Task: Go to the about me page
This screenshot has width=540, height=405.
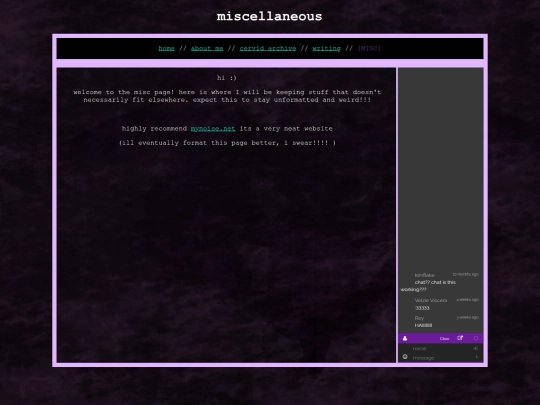Action: [207, 49]
